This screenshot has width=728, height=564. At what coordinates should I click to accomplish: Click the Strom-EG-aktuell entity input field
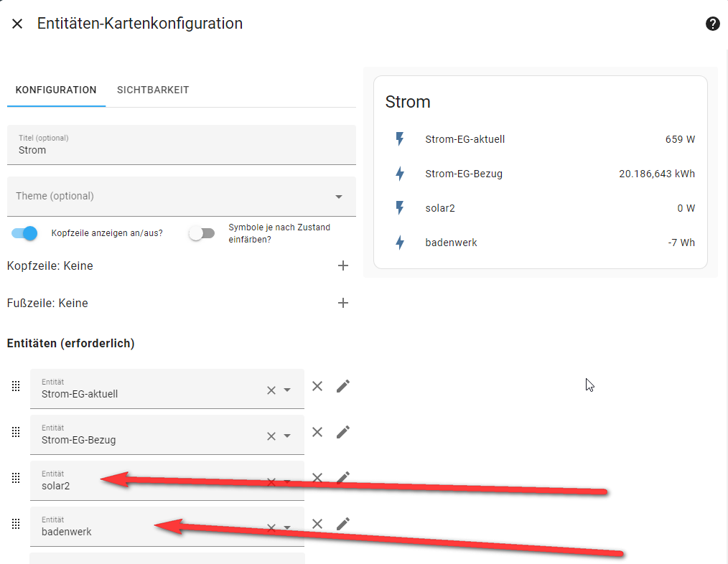pyautogui.click(x=167, y=389)
